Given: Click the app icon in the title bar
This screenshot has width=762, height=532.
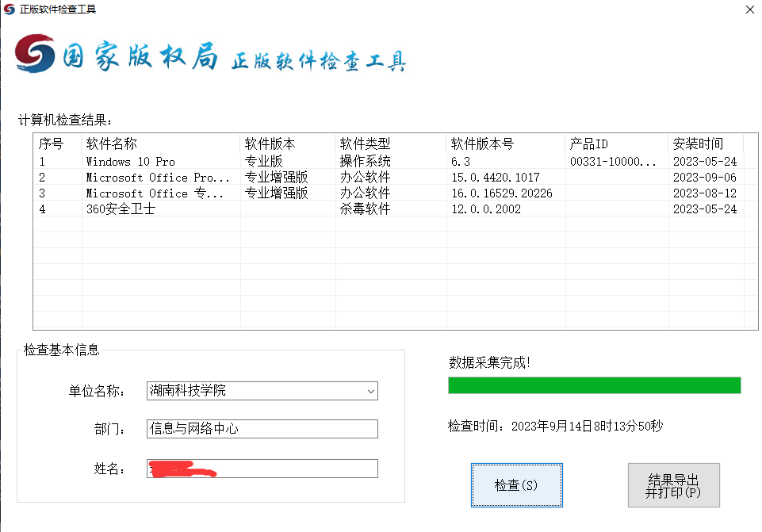Looking at the screenshot, I should click(10, 10).
